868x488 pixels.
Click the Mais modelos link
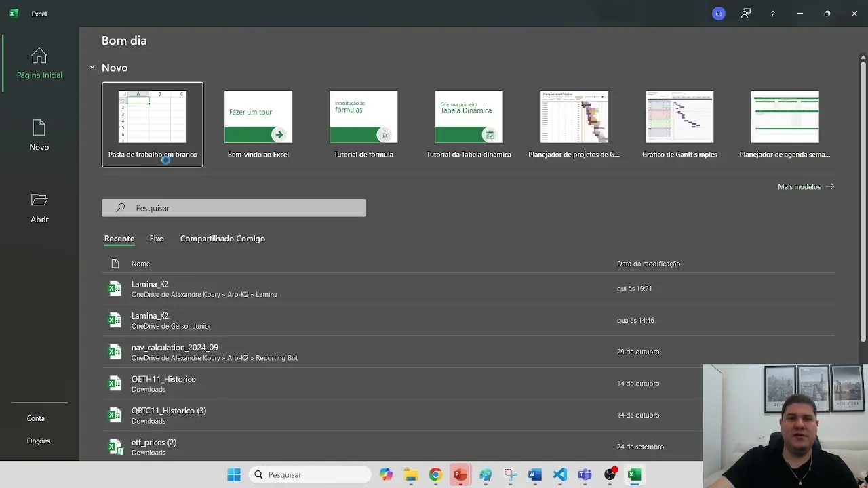[806, 187]
